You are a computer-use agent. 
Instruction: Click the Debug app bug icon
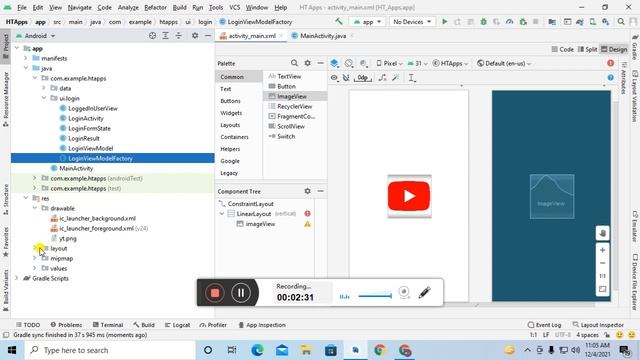[x=483, y=22]
